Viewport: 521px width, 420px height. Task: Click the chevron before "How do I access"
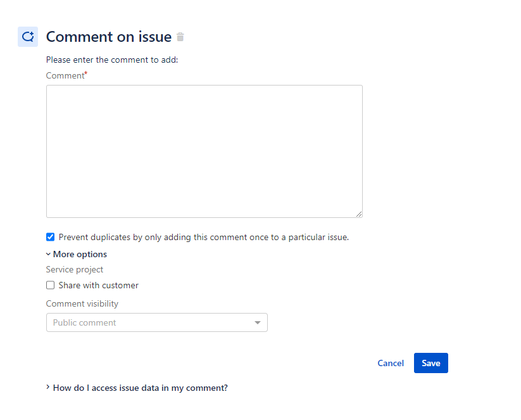(48, 387)
